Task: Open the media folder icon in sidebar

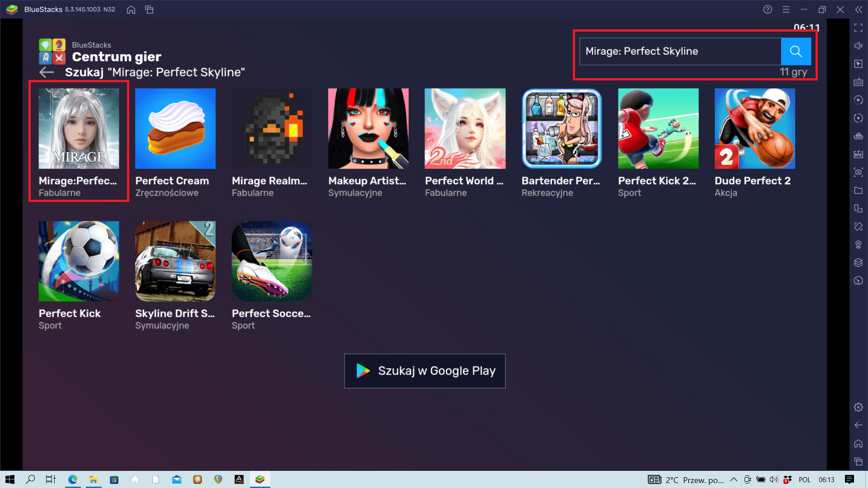Action: [859, 190]
